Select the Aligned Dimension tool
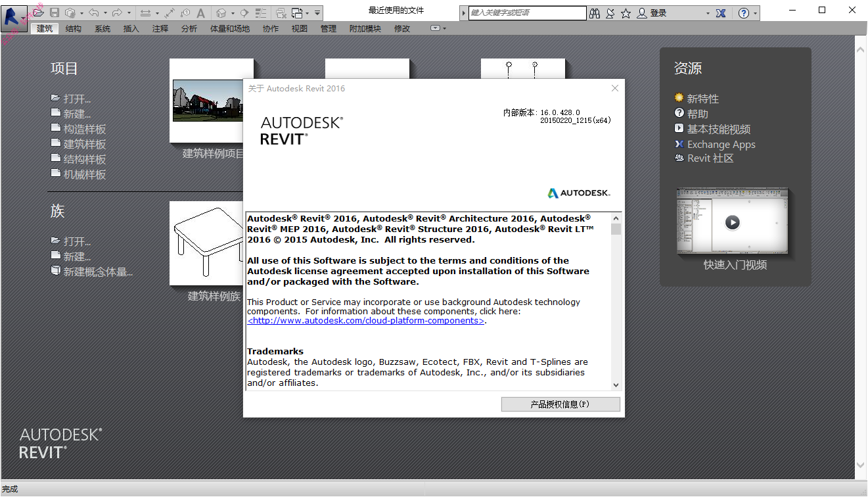 pyautogui.click(x=170, y=12)
